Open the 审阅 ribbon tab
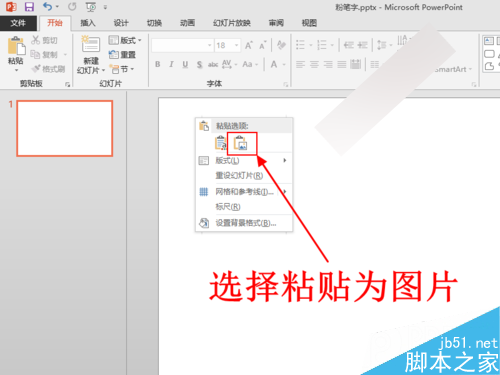 tap(276, 23)
